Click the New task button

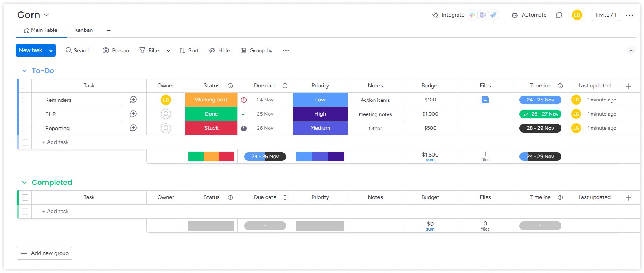click(31, 50)
